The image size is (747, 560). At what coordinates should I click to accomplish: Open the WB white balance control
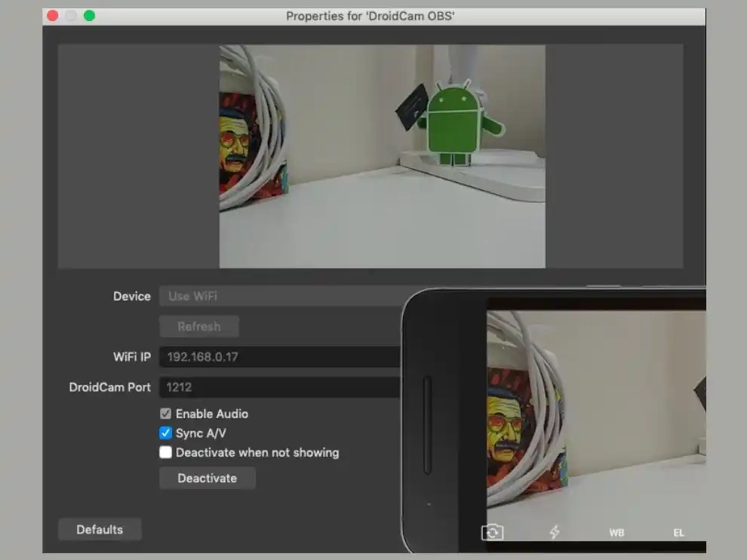(x=616, y=532)
